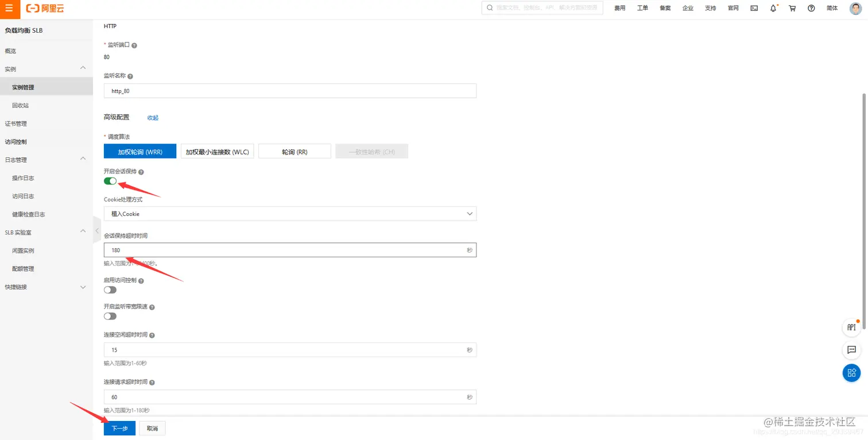Collapse advanced settings via 收起 link
868x440 pixels.
(153, 118)
